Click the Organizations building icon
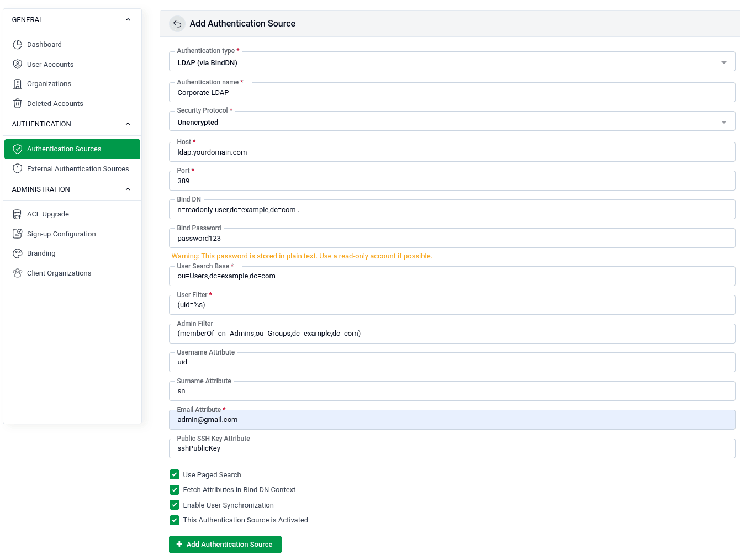 (17, 83)
